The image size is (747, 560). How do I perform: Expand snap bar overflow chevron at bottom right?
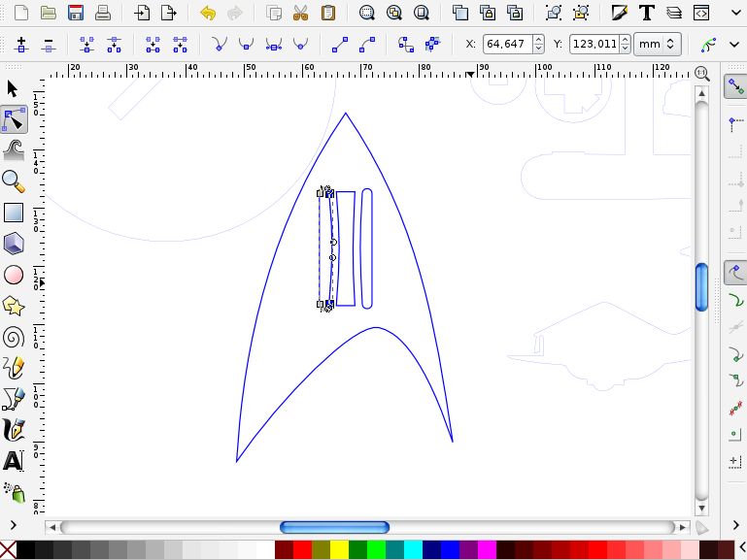735,525
